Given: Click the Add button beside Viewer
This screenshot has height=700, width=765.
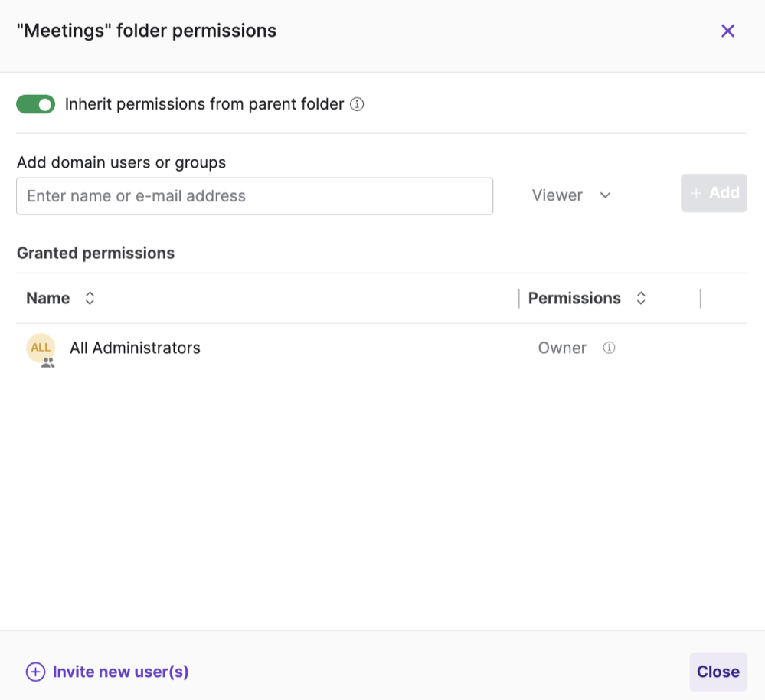Looking at the screenshot, I should pos(714,193).
